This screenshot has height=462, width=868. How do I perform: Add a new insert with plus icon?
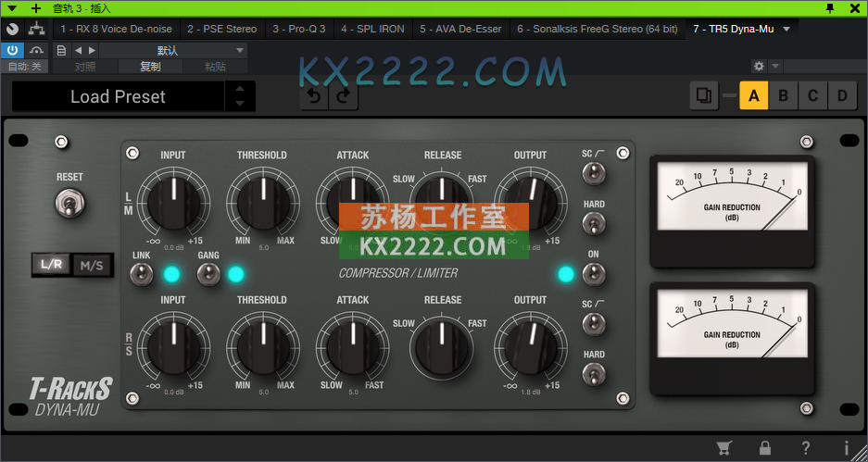pos(36,8)
